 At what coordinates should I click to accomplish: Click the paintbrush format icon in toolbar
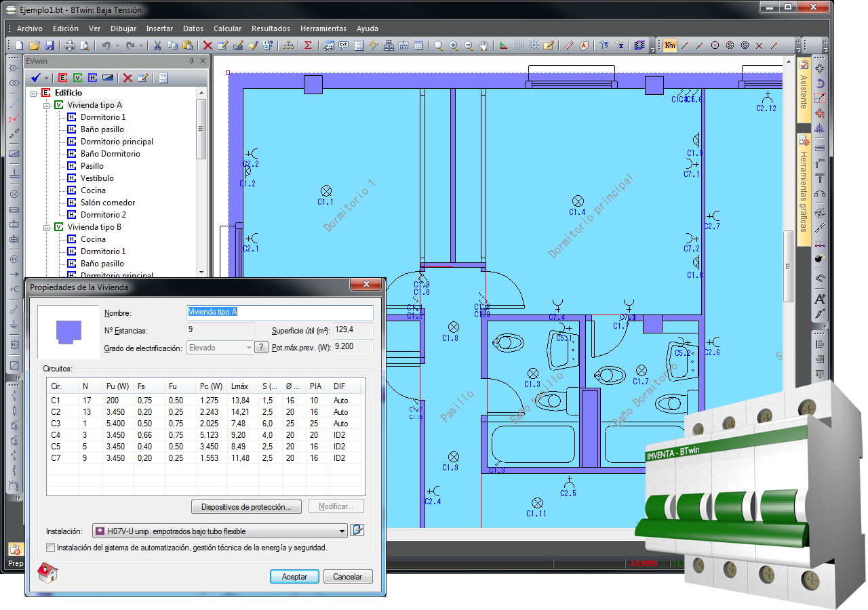click(x=252, y=45)
